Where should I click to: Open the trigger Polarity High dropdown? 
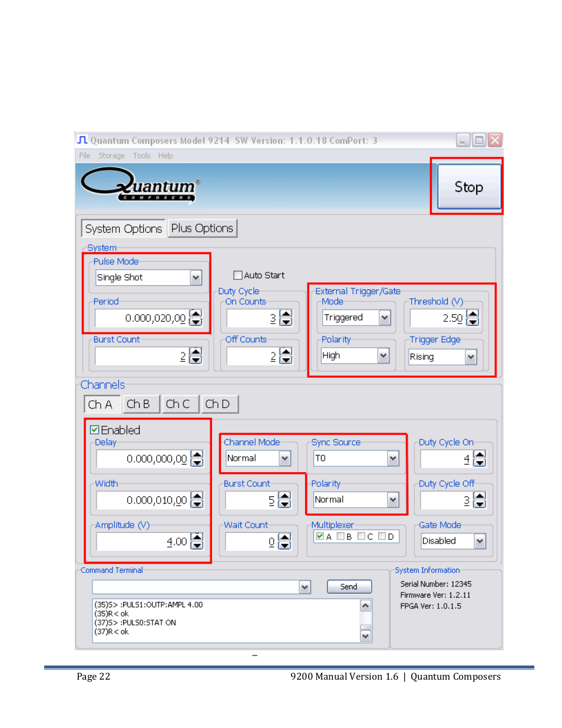pos(384,355)
